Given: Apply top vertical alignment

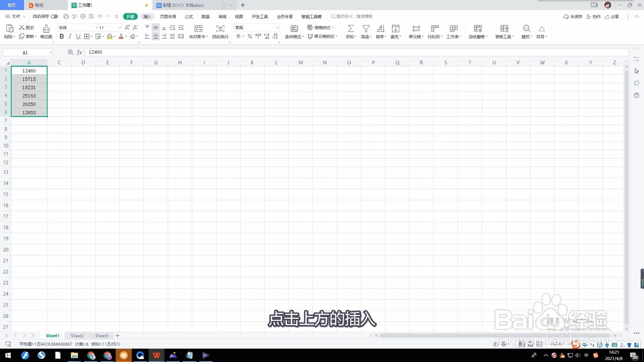Looking at the screenshot, I should tap(147, 27).
